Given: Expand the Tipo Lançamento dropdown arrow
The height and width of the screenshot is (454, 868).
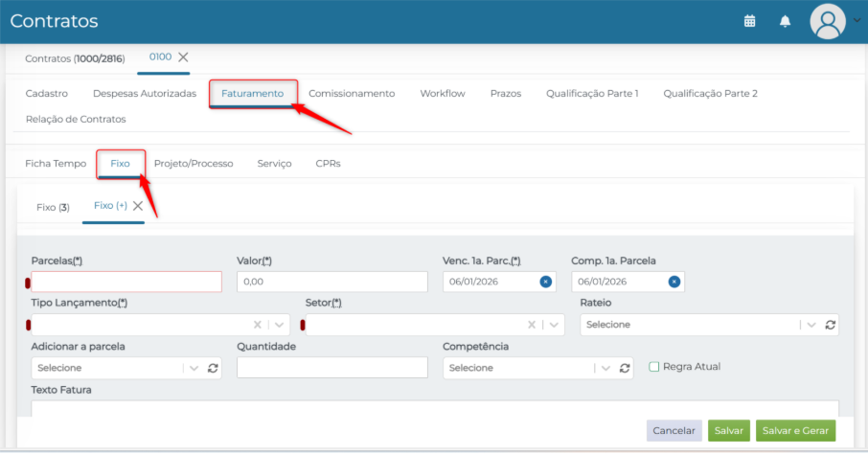Looking at the screenshot, I should 279,325.
